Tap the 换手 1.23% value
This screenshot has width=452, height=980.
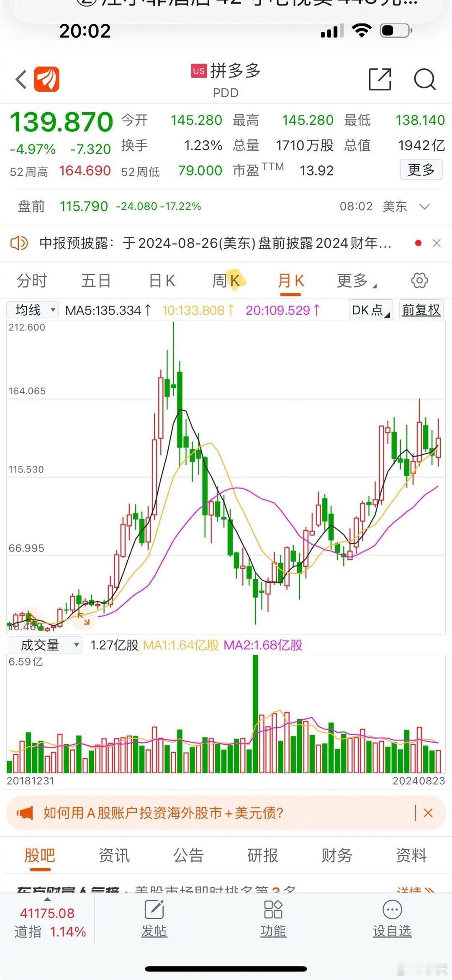pos(203,145)
